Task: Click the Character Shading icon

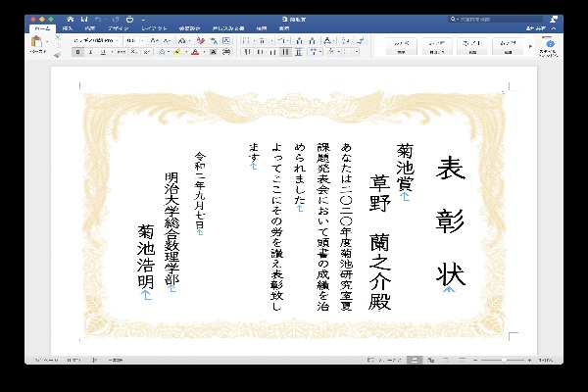Action: point(213,52)
